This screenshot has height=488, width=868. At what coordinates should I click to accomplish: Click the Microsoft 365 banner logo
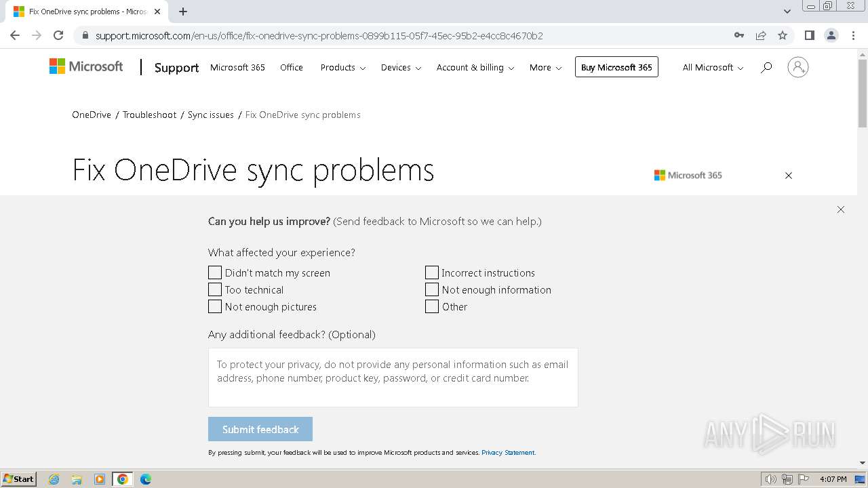coord(688,175)
